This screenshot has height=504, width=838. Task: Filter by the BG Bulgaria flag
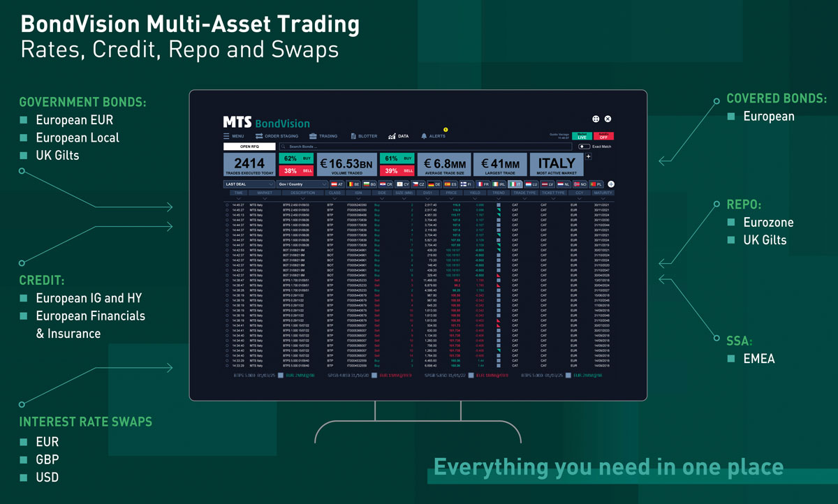(x=370, y=184)
